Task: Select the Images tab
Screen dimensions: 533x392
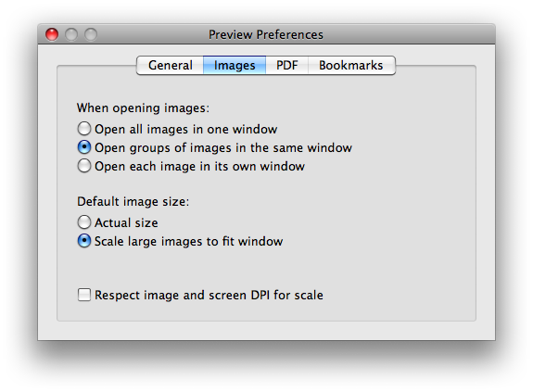Action: click(235, 65)
